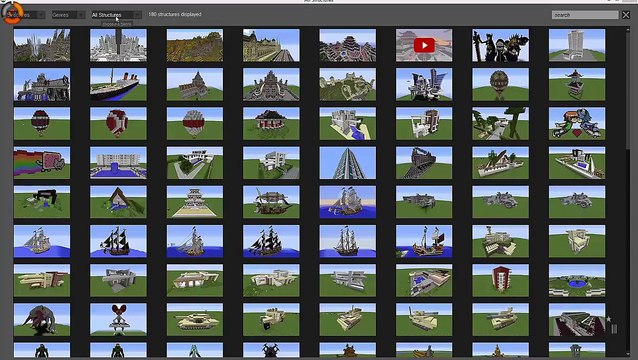Choose the ship with red striped sails
This screenshot has width=638, height=360.
pyautogui.click(x=424, y=241)
